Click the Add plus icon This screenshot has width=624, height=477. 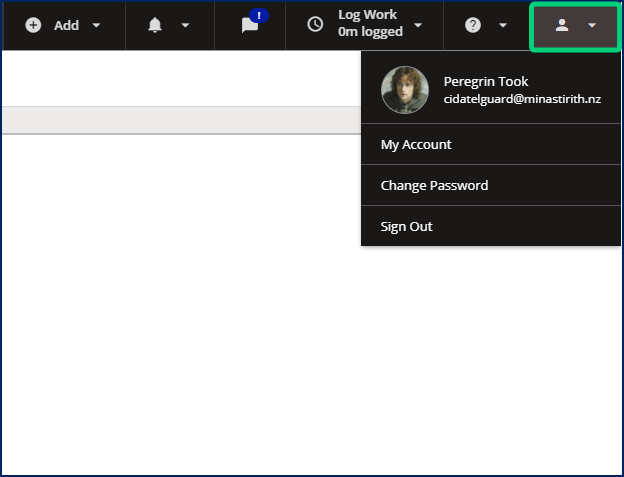[33, 25]
